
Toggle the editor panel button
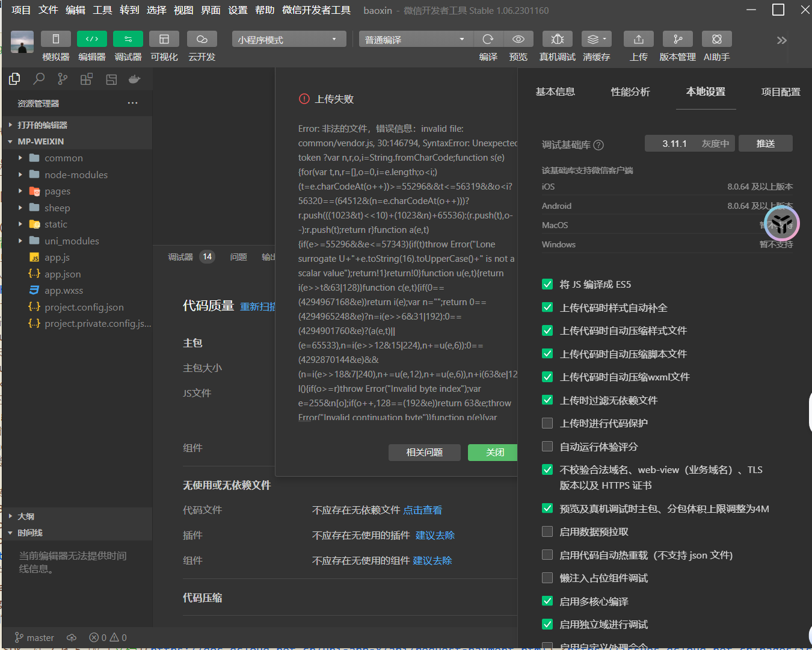coord(92,39)
